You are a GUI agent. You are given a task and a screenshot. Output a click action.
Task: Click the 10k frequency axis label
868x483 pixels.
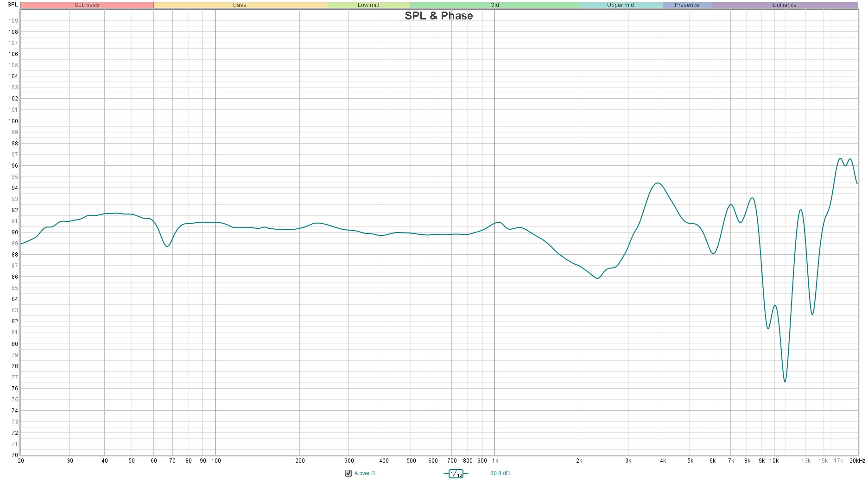tap(774, 461)
